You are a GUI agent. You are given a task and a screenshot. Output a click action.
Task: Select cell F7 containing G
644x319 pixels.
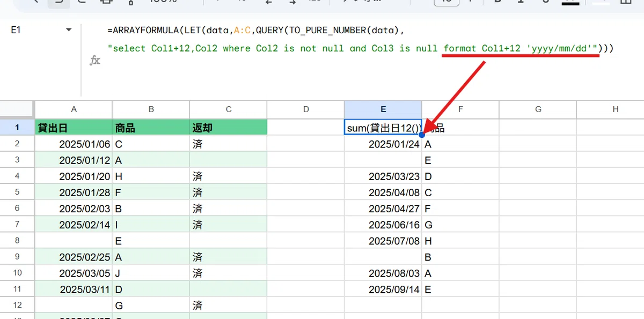[x=460, y=225]
